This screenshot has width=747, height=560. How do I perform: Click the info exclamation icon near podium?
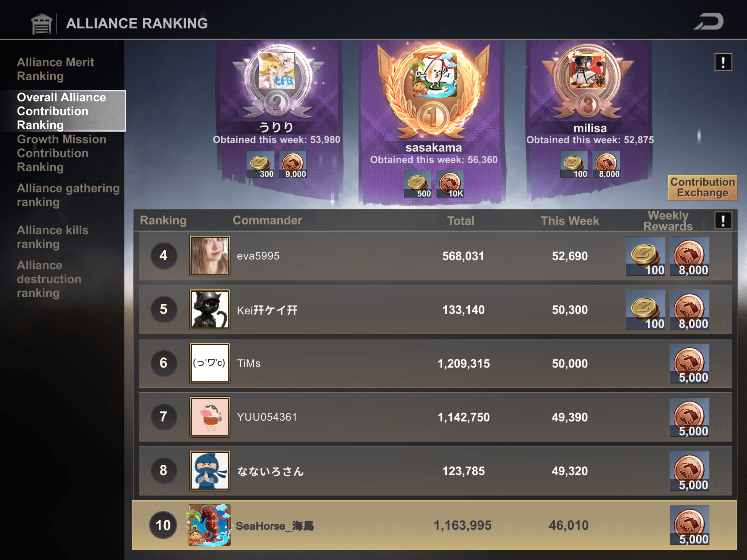click(723, 62)
